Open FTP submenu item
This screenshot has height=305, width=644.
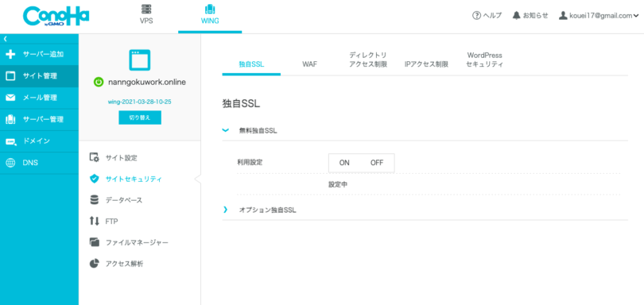112,222
